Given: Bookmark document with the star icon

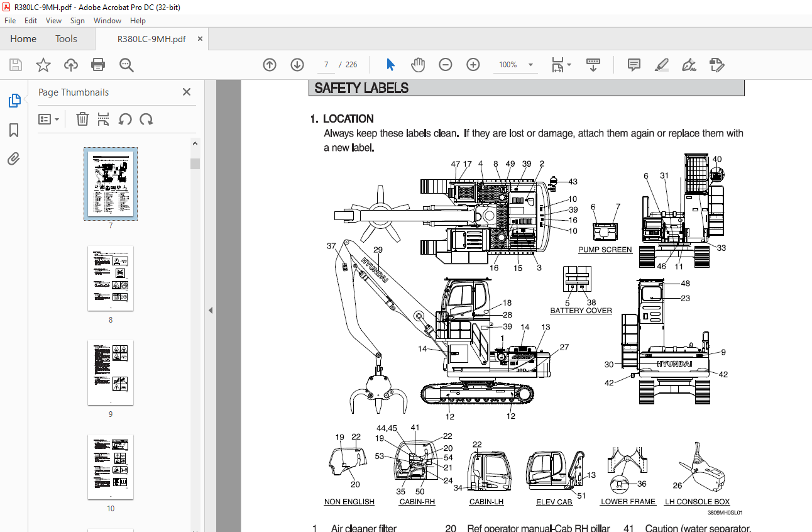Looking at the screenshot, I should click(x=43, y=65).
